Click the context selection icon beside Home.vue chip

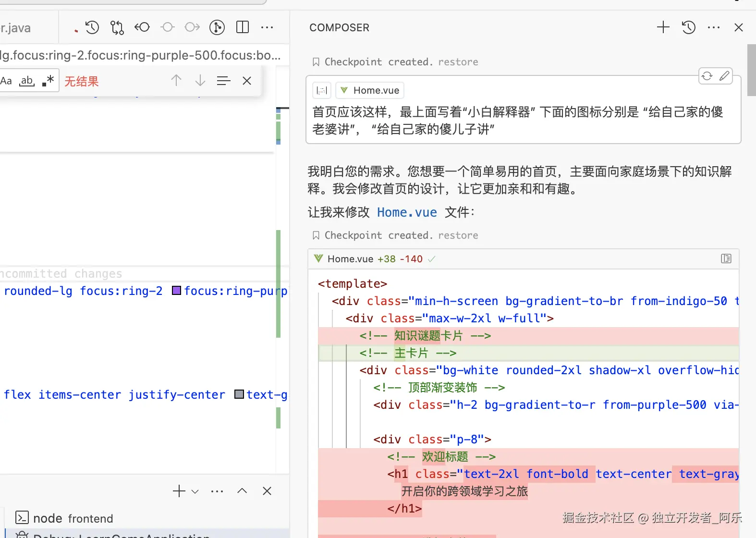point(322,90)
